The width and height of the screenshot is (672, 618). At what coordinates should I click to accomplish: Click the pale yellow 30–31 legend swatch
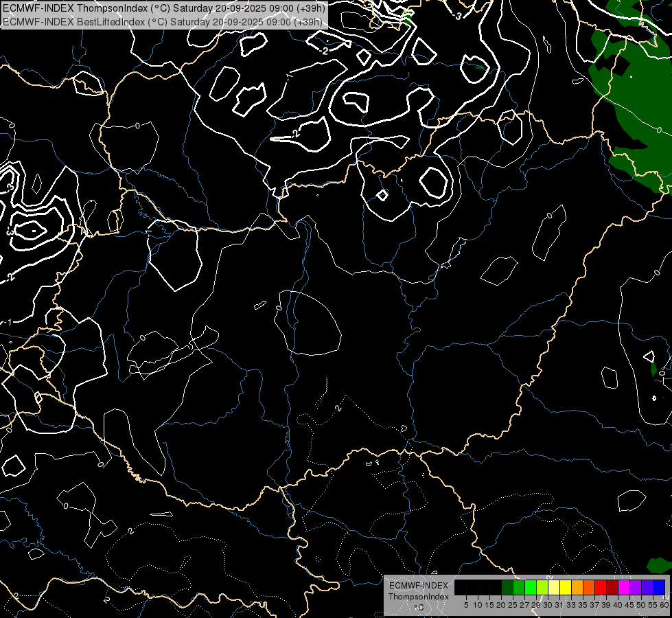point(554,588)
